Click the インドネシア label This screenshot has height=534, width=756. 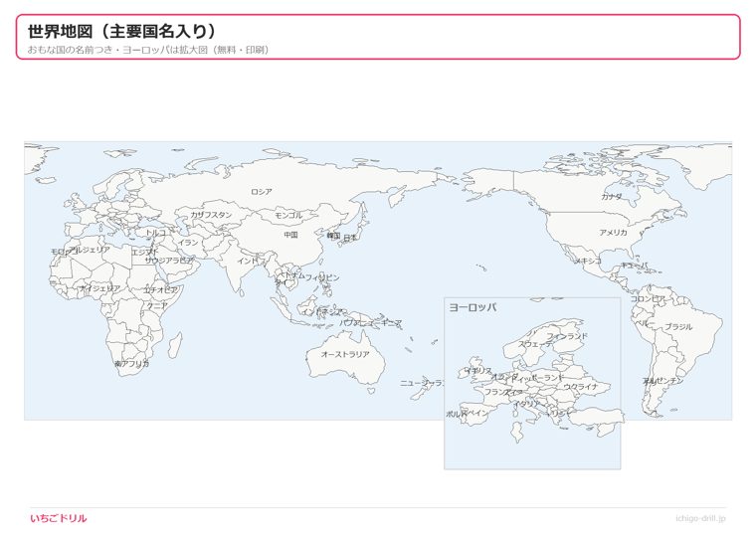coord(322,312)
